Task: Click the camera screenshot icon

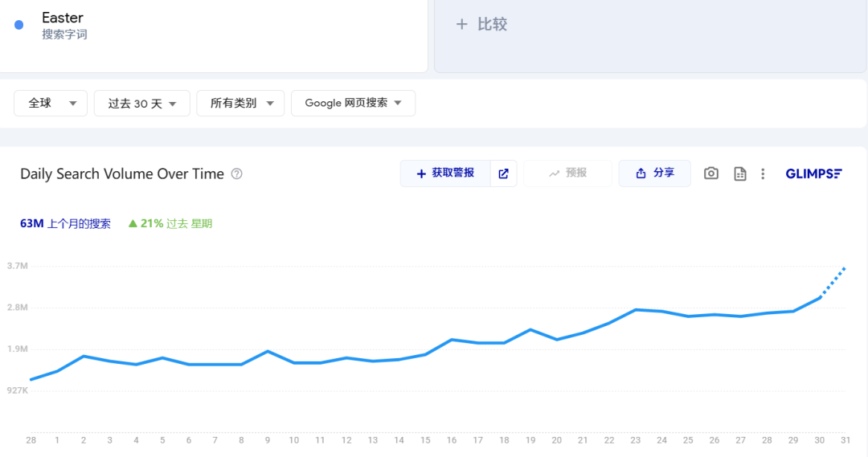Action: click(711, 173)
